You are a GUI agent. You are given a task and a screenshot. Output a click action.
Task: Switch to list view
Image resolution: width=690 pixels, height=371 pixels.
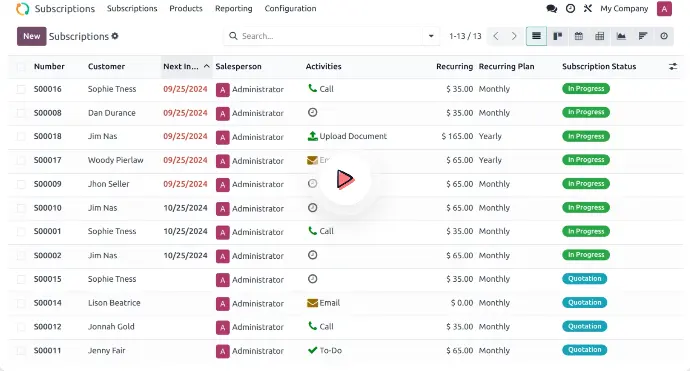tap(536, 36)
